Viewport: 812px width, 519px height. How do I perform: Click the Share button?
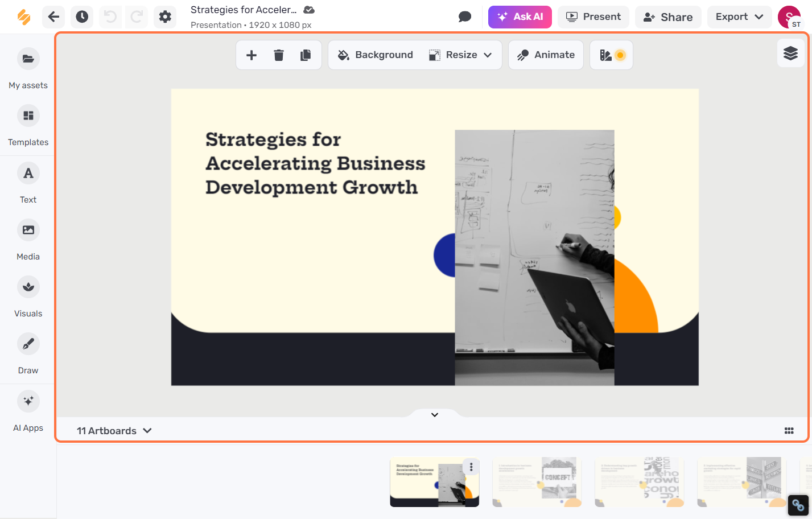coord(668,17)
